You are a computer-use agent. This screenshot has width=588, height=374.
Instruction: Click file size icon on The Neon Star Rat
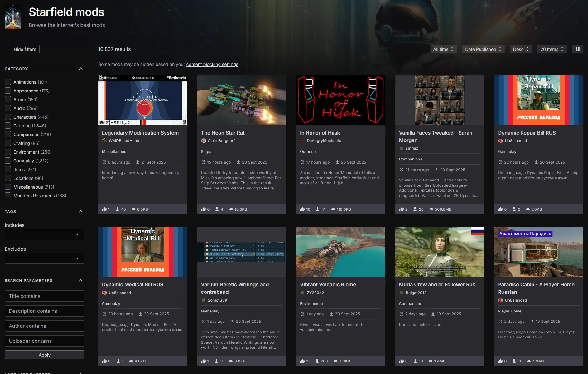231,209
